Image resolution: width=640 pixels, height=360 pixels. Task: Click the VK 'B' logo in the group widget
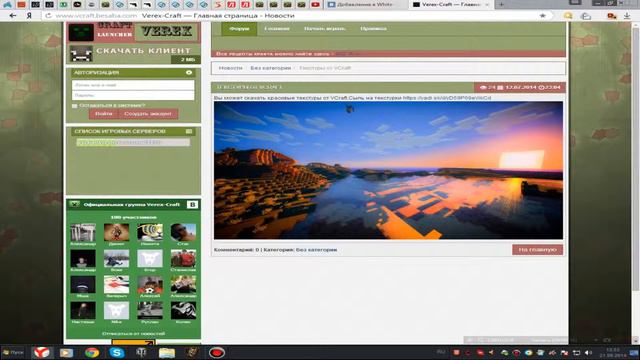[x=192, y=204]
